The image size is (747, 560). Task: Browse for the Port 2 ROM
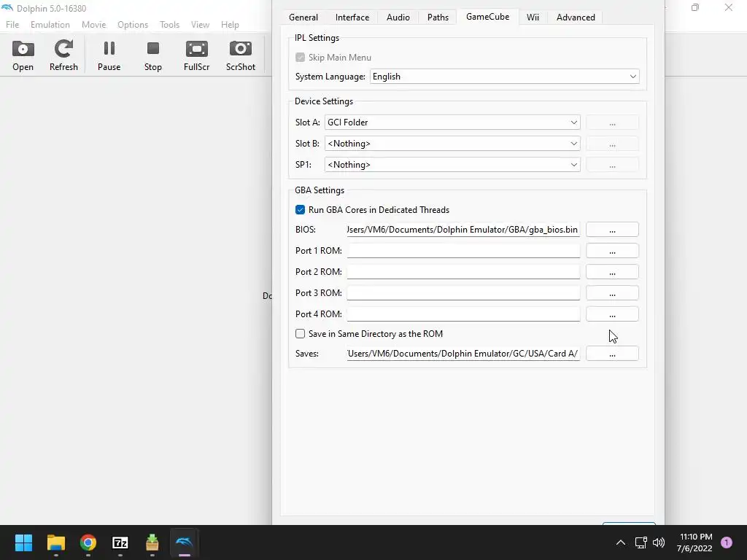coord(612,272)
